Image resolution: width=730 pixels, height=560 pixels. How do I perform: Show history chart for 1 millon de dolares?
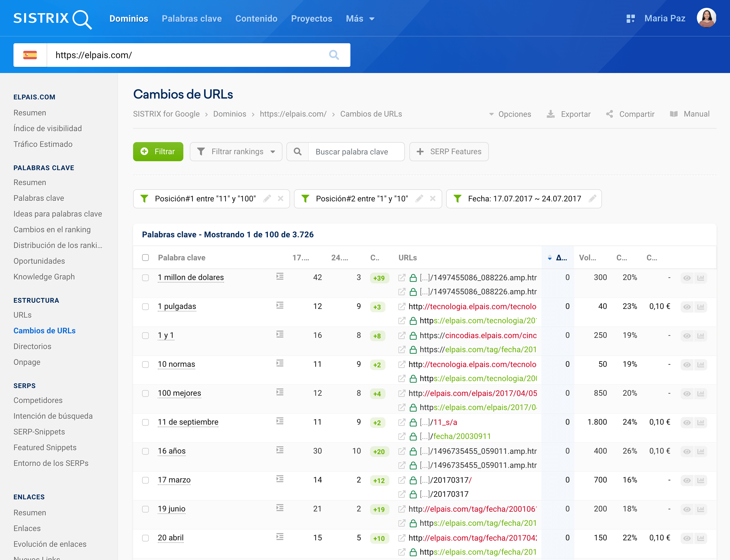(701, 278)
